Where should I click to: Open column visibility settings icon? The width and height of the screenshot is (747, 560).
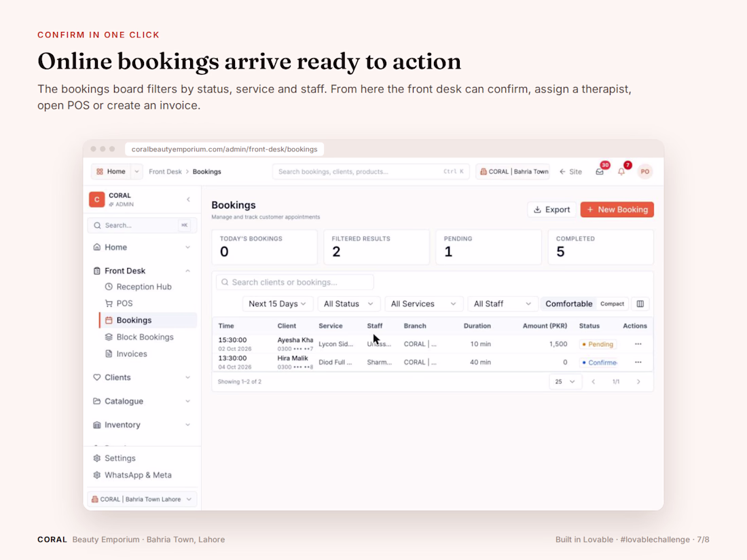tap(640, 304)
